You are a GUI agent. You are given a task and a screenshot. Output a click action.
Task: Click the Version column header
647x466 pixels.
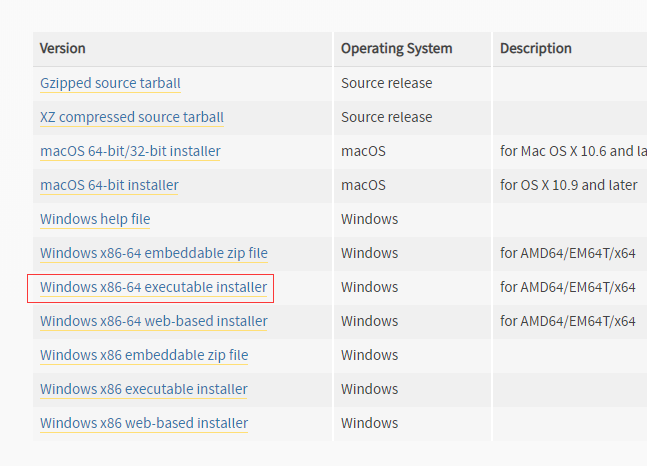point(63,48)
